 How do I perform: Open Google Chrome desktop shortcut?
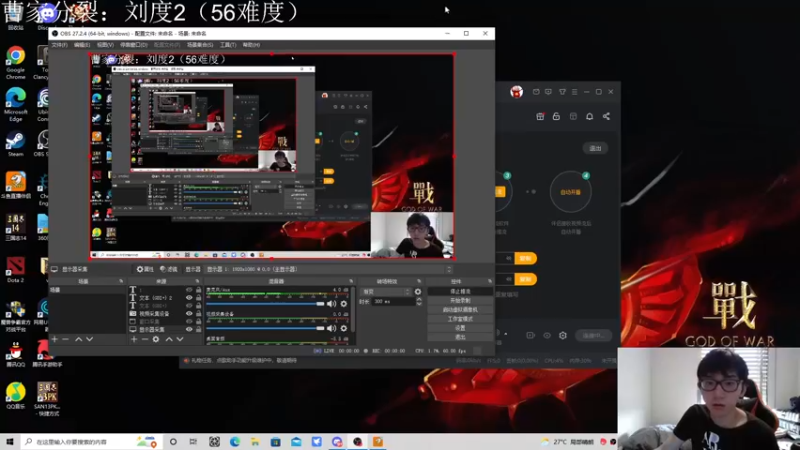click(15, 62)
